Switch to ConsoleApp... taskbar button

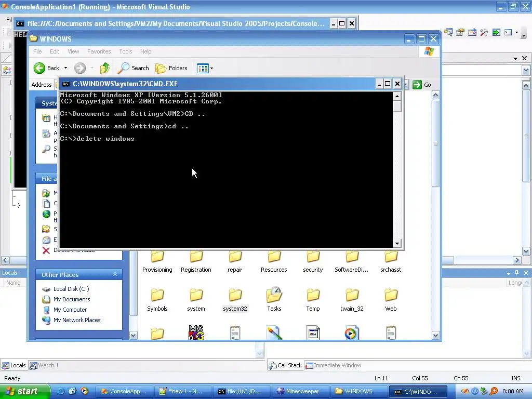(124, 391)
